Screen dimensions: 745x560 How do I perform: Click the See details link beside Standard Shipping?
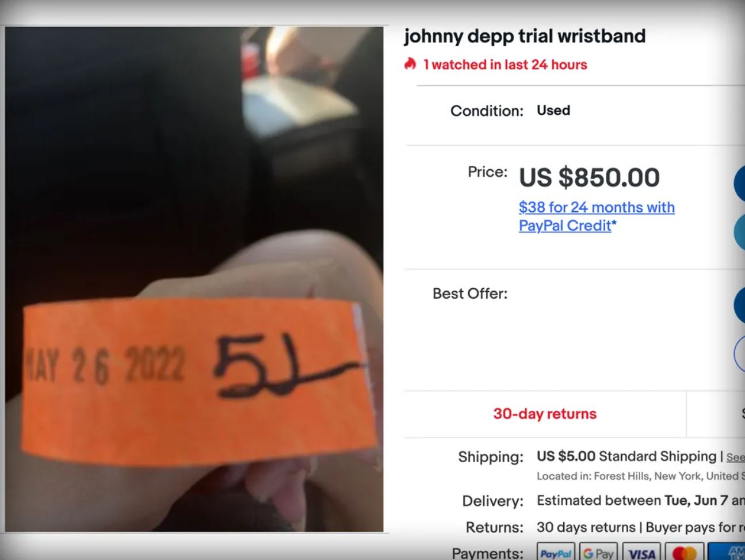pos(735,457)
